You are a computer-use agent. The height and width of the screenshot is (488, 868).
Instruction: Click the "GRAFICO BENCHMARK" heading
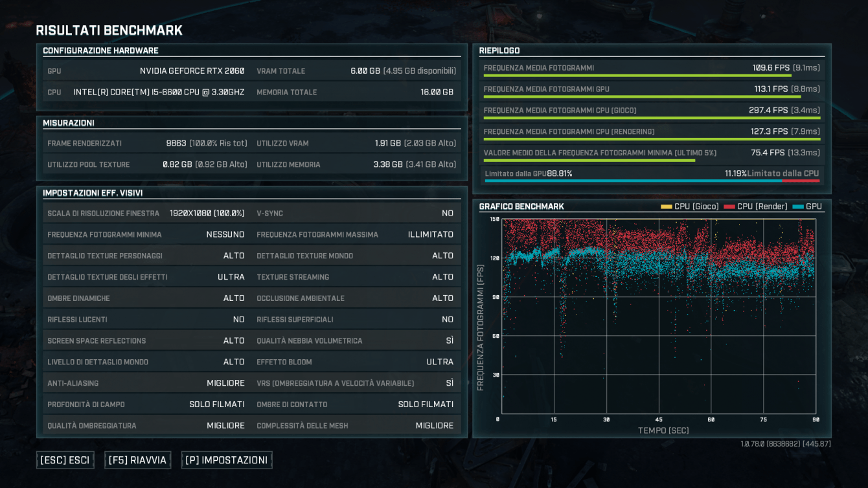click(521, 207)
